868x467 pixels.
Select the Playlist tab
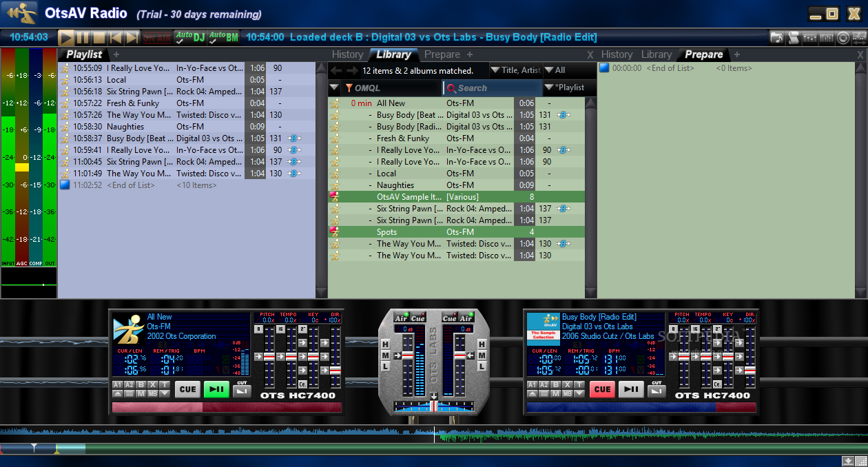point(84,54)
